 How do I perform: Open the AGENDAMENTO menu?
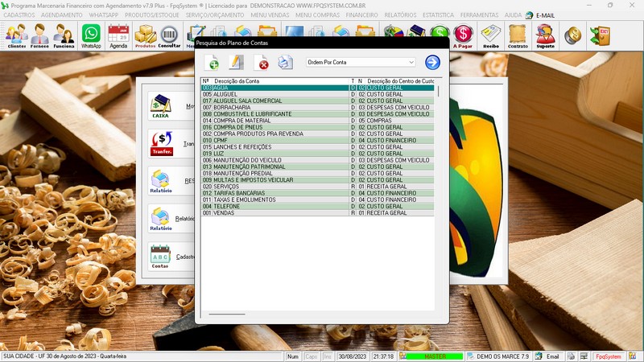(62, 14)
